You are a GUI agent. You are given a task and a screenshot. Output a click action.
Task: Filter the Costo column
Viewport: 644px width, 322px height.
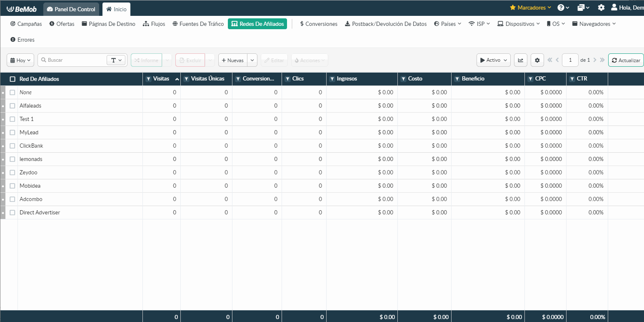pos(403,79)
